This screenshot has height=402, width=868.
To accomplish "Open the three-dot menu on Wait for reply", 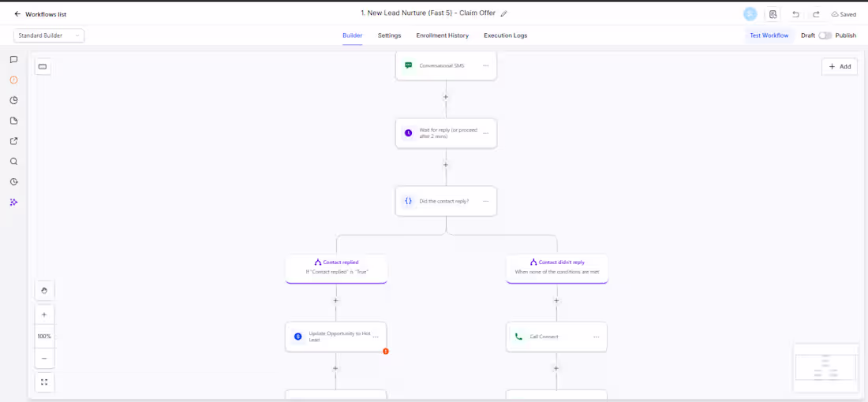I will point(485,133).
